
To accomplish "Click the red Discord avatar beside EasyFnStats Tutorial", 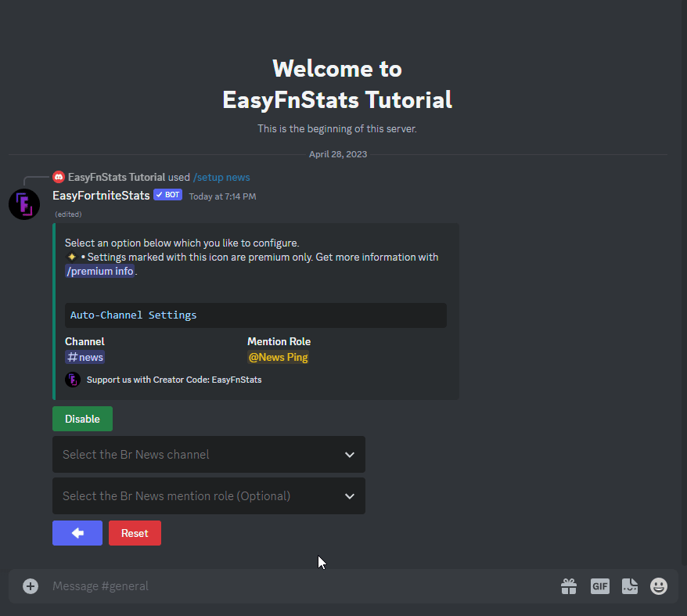I will pyautogui.click(x=59, y=177).
